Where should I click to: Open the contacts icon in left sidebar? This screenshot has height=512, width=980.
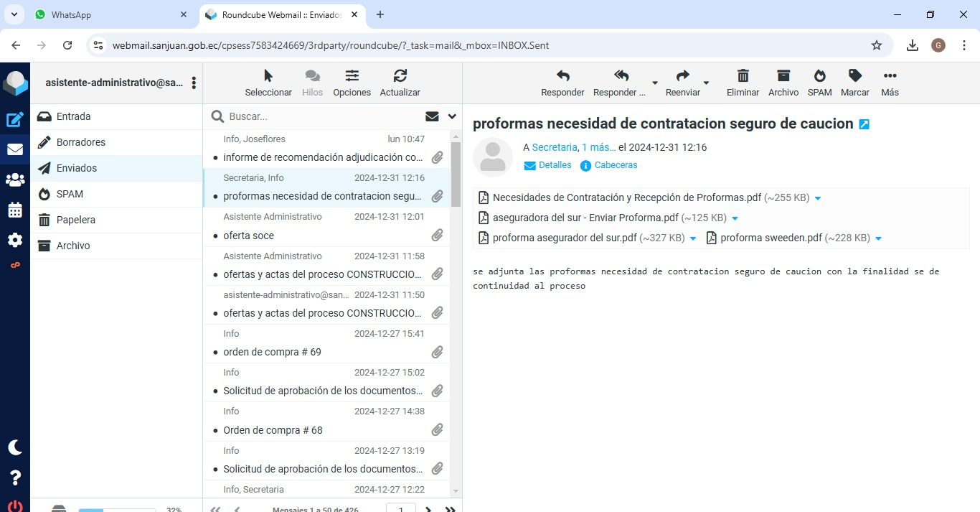(x=15, y=180)
